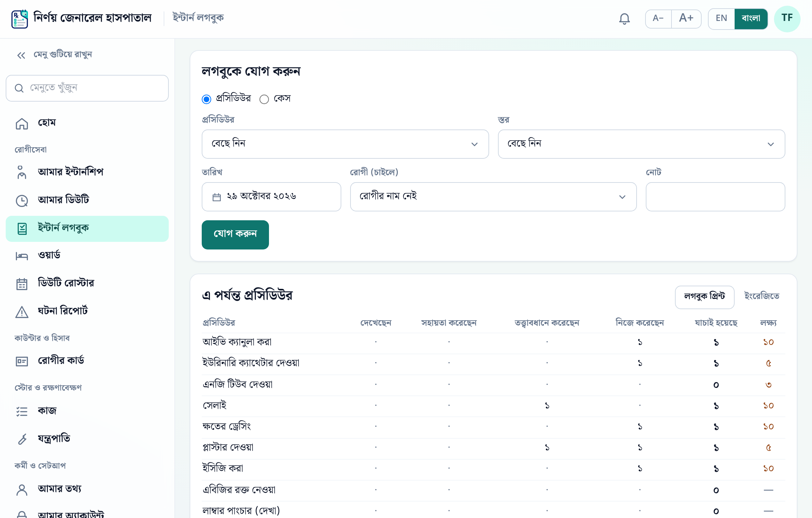The width and height of the screenshot is (812, 518).
Task: Click the clock icon for আমার ডিউটি
Action: click(22, 201)
